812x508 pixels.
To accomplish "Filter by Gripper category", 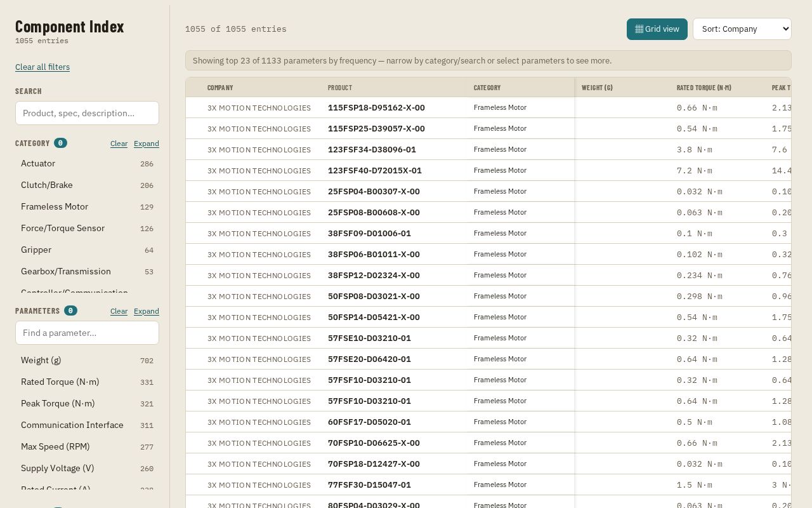I will point(87,250).
